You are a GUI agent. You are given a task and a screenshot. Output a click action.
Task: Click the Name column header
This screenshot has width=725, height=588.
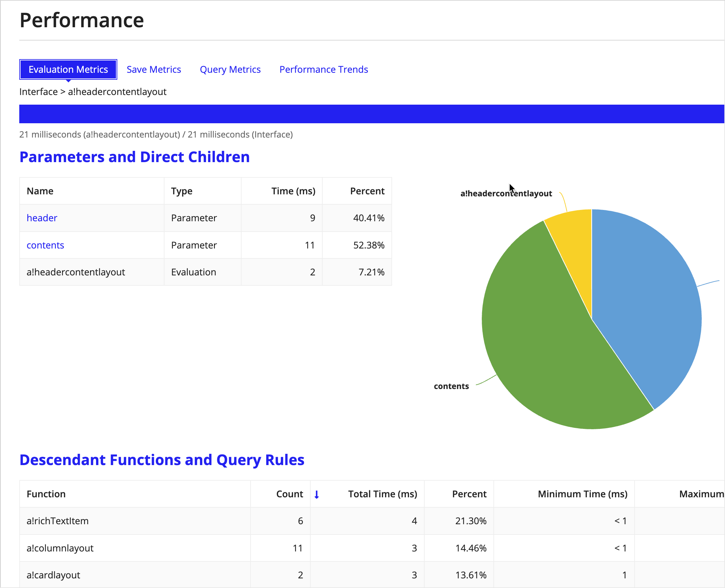click(40, 191)
